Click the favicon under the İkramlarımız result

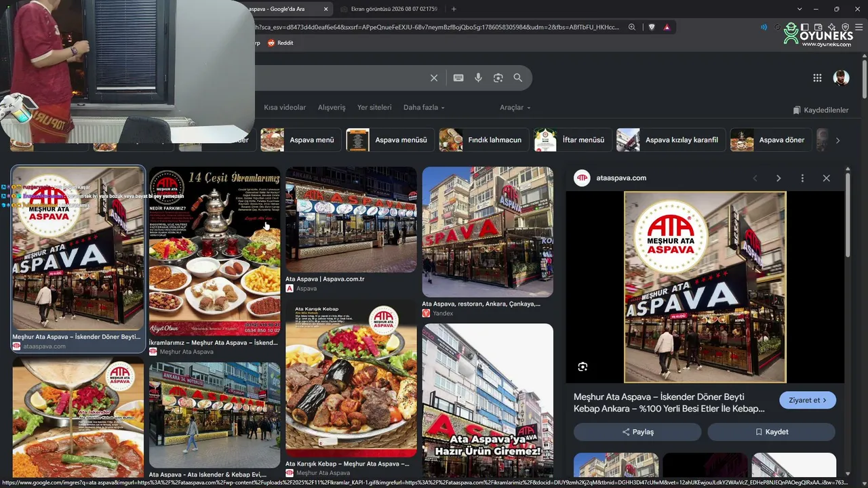[x=153, y=352]
